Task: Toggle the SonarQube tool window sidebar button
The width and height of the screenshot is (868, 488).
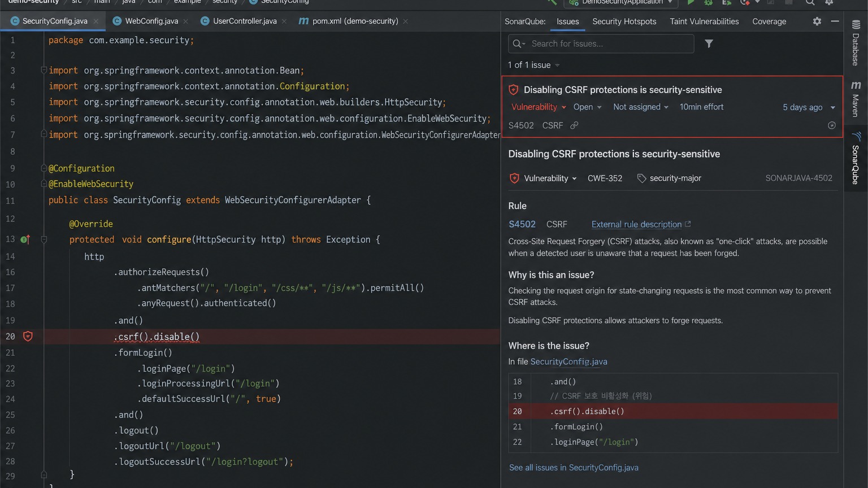Action: click(x=856, y=159)
